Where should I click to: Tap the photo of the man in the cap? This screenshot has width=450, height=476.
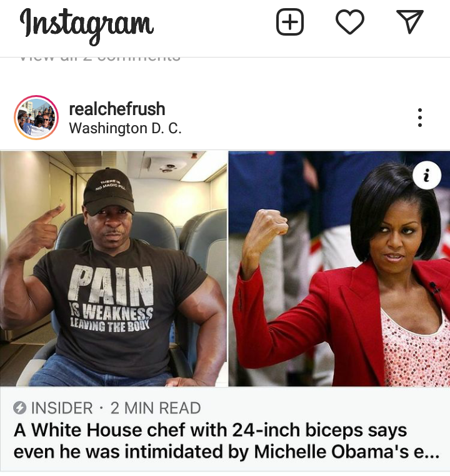(x=113, y=269)
